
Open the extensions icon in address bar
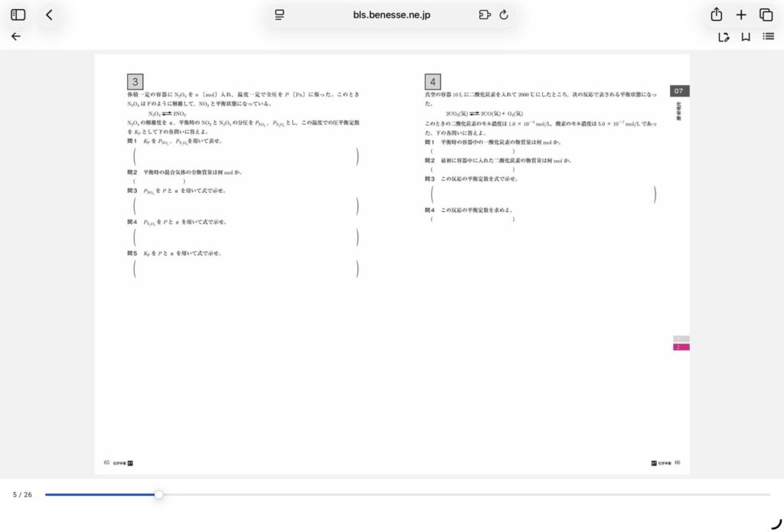tap(484, 15)
